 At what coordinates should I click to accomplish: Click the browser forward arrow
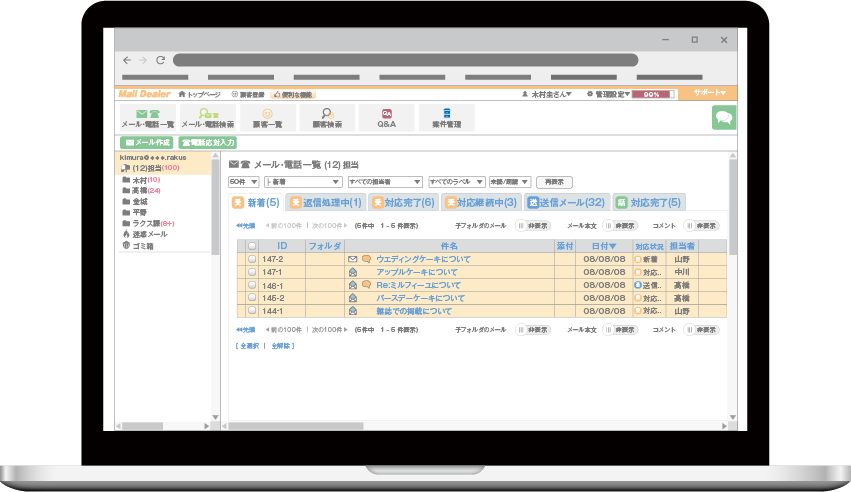[x=143, y=60]
